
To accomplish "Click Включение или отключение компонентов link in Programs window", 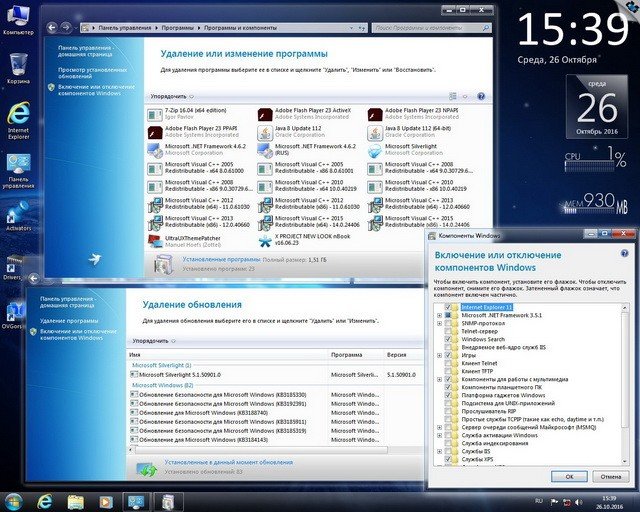I will 96,90.
